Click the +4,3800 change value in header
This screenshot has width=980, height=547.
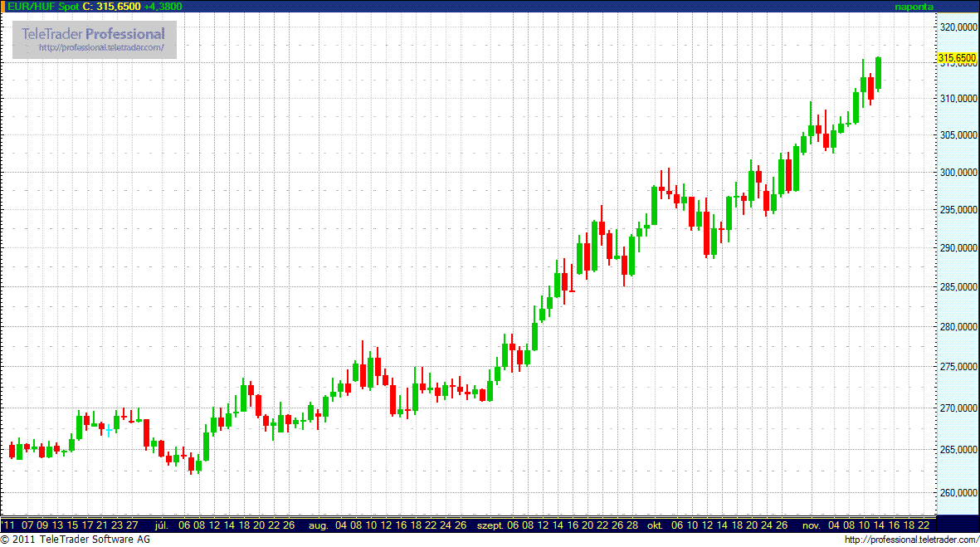pos(163,7)
